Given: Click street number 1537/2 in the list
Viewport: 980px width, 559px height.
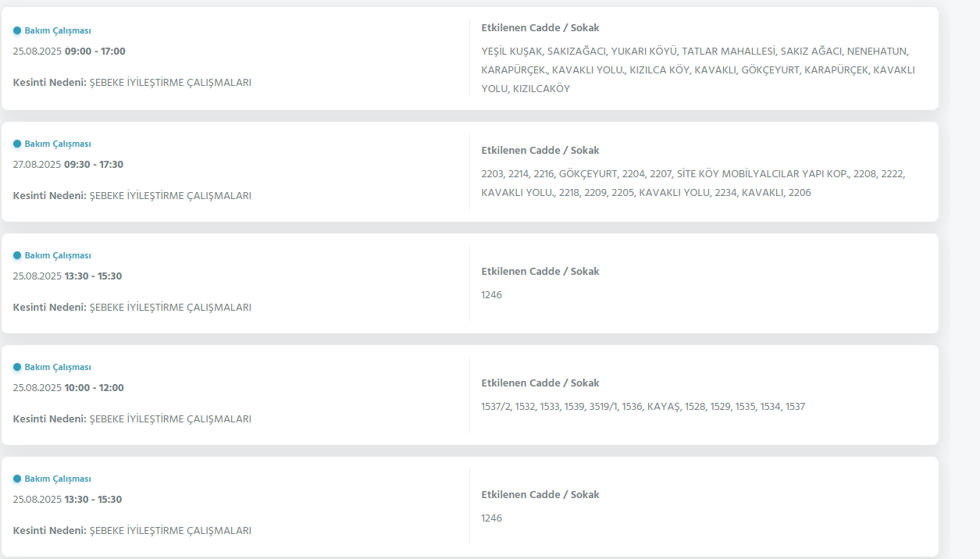Looking at the screenshot, I should 496,407.
